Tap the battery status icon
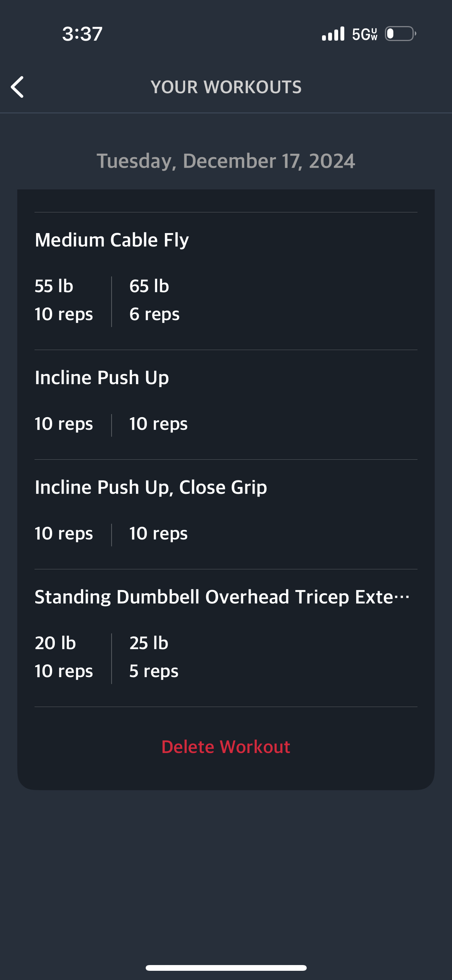The image size is (452, 980). point(401,34)
